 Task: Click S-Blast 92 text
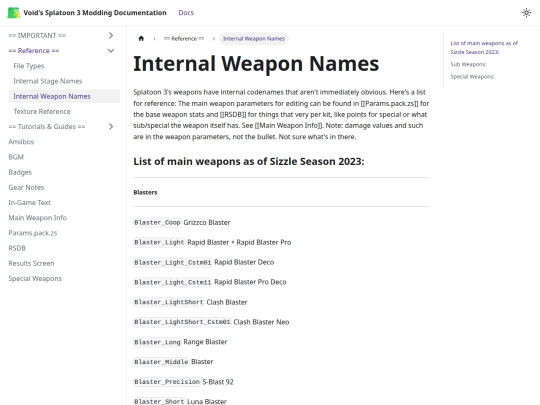click(218, 382)
